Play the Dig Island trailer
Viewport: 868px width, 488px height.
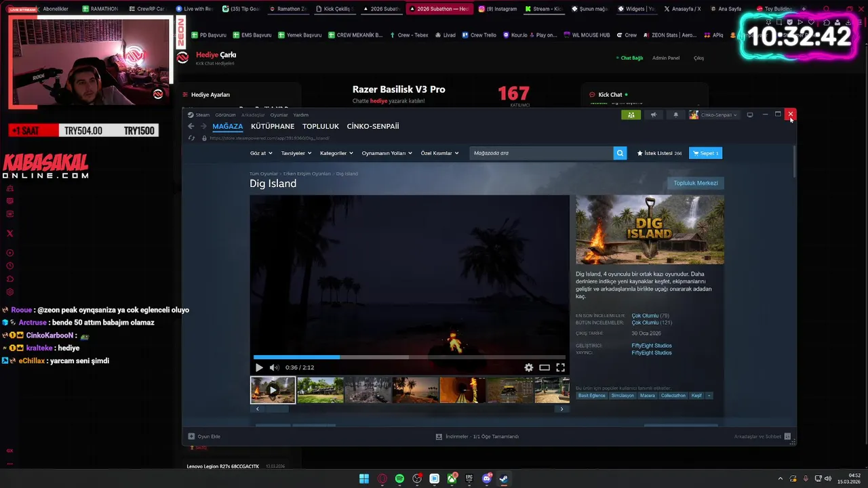pos(259,367)
